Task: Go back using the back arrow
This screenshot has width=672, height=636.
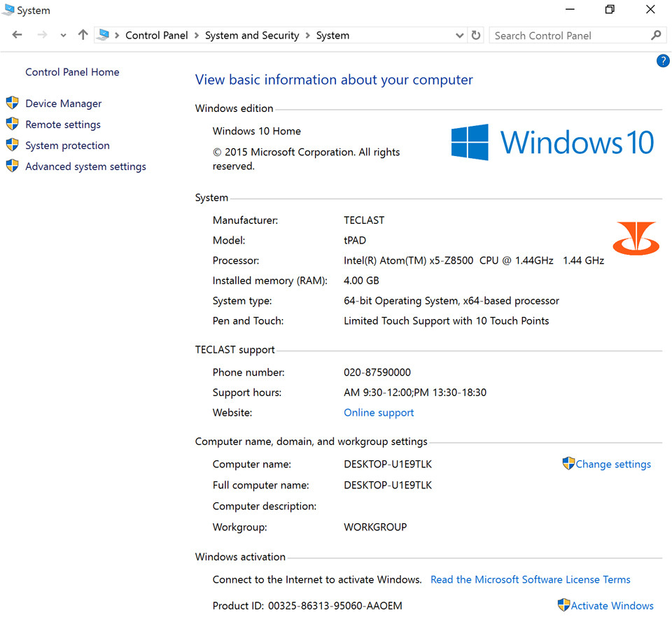Action: pos(17,35)
